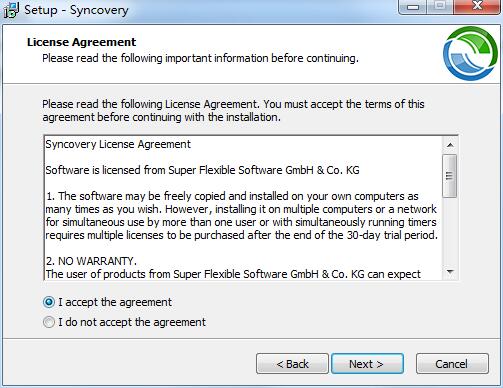Viewport: 503px width, 388px height.
Task: Select 'I do not accept the agreement'
Action: click(x=49, y=322)
